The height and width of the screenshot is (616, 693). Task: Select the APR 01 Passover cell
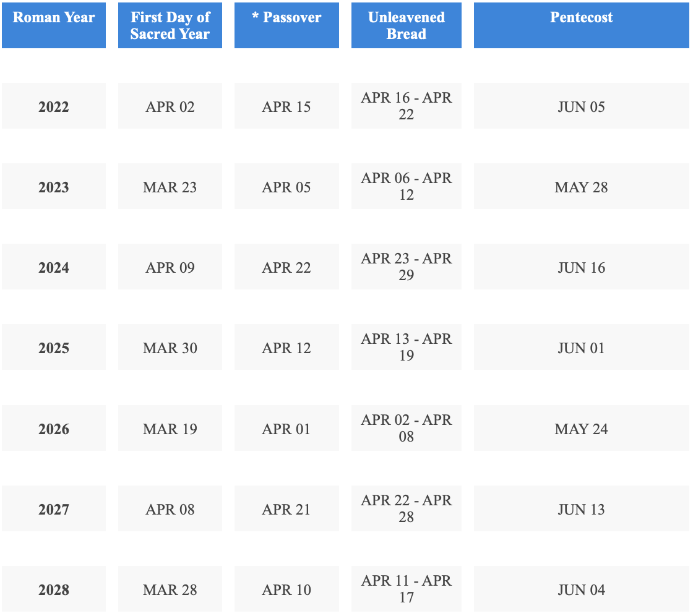(x=286, y=429)
